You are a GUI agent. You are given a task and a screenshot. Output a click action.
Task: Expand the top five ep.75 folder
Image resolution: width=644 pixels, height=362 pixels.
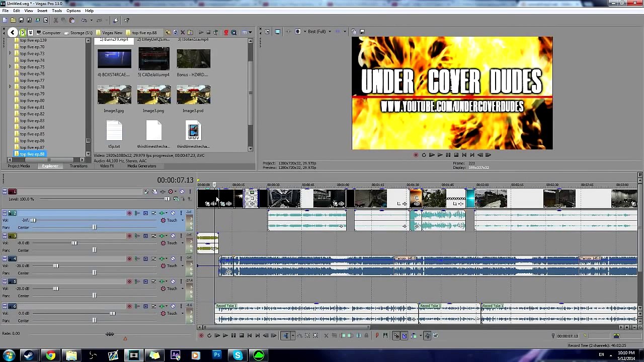[10, 67]
